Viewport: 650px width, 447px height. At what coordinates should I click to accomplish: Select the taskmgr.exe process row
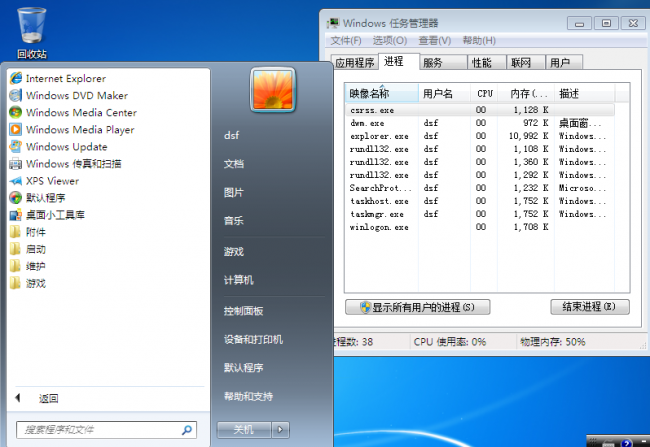tap(480, 214)
